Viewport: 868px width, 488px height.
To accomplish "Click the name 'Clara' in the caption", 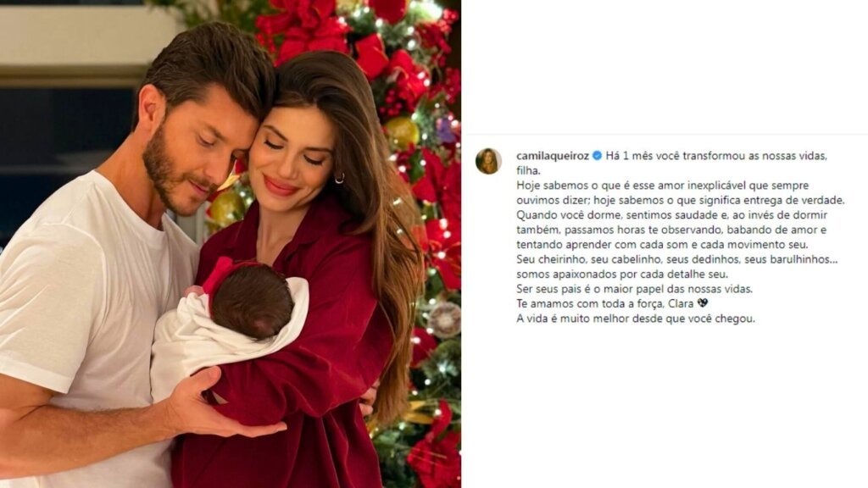I will 681,303.
